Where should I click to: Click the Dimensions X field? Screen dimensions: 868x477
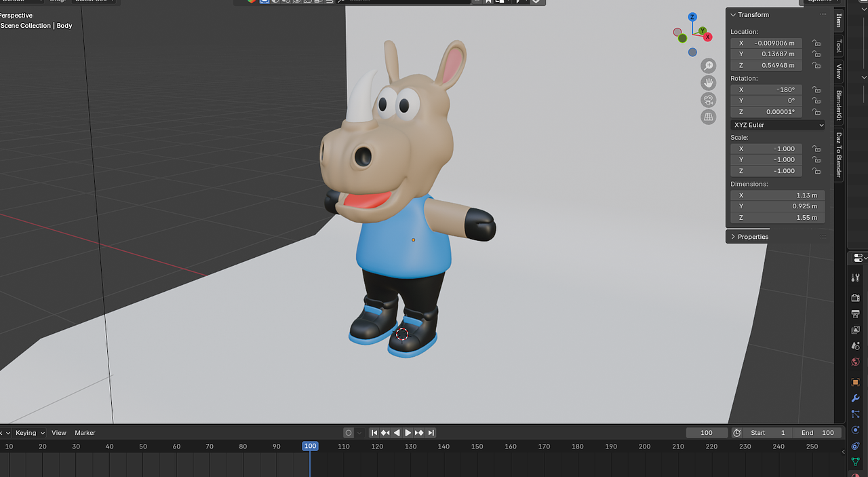pos(778,195)
